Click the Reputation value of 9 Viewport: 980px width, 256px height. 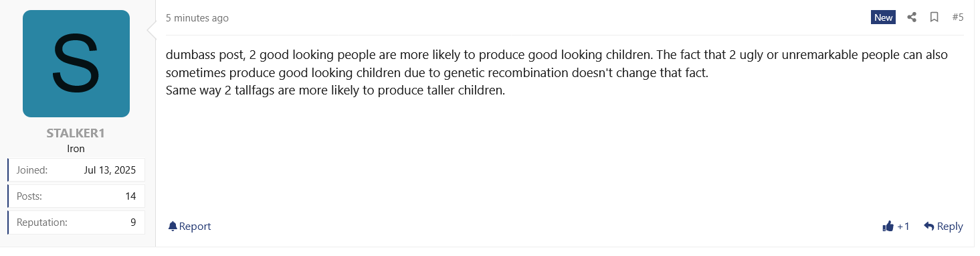(x=133, y=222)
